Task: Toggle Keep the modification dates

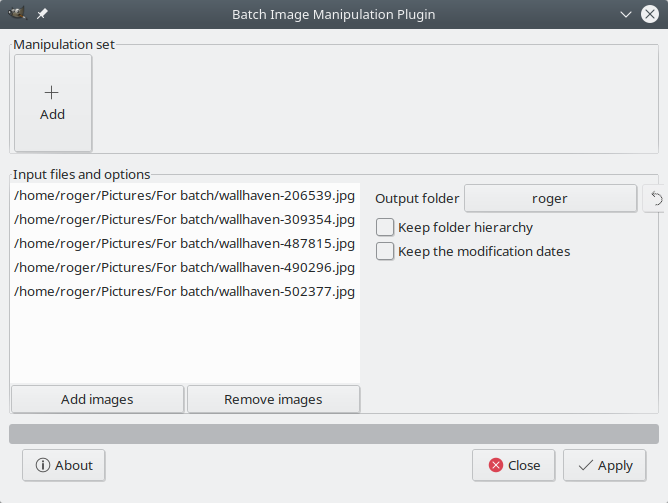Action: pyautogui.click(x=385, y=251)
